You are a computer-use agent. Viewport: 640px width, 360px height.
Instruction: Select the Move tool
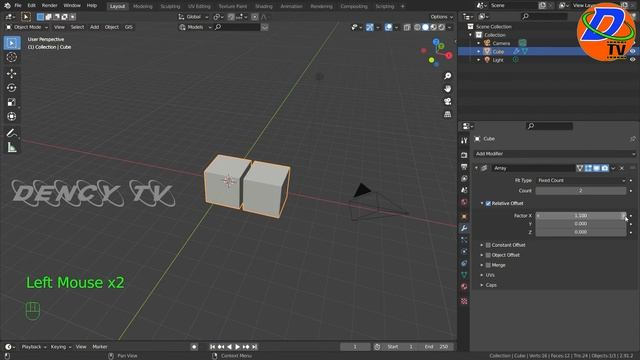point(12,73)
